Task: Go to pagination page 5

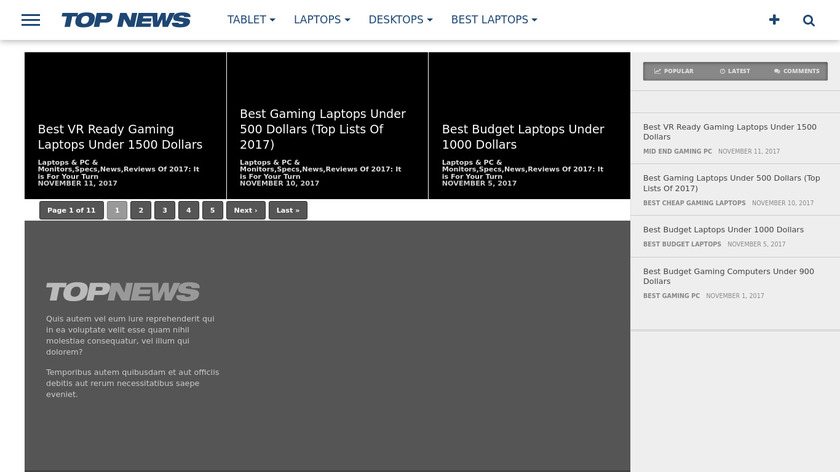Action: (x=213, y=210)
